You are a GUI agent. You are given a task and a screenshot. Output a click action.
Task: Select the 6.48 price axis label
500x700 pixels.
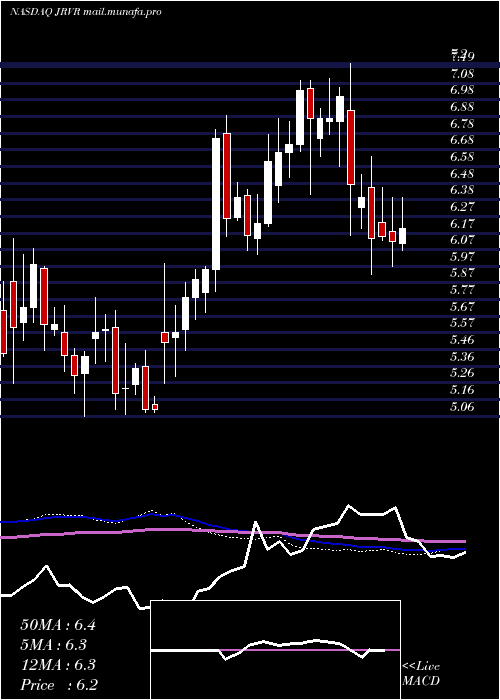pyautogui.click(x=462, y=173)
